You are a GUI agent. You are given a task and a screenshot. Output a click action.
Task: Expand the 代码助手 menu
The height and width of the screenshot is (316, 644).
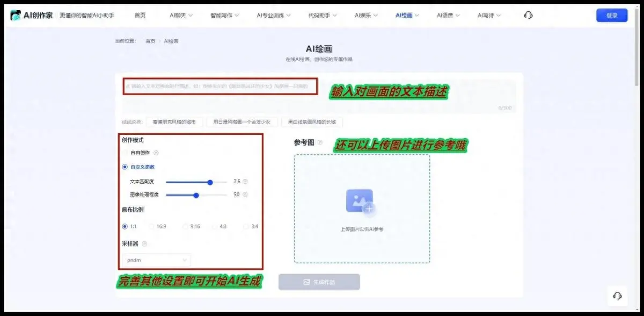(x=323, y=16)
